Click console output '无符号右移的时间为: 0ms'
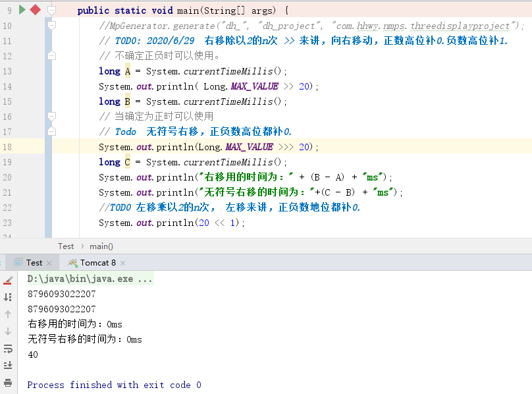Image resolution: width=532 pixels, height=394 pixels. 85,339
